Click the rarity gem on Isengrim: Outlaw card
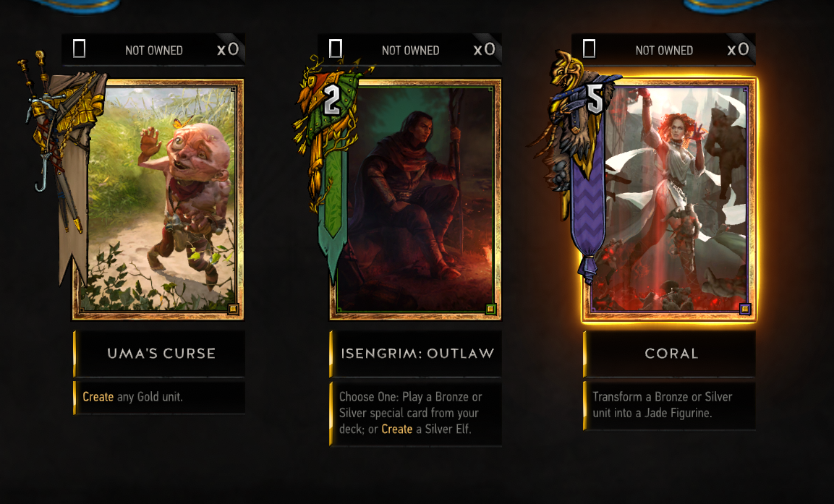The height and width of the screenshot is (504, 834). point(490,309)
